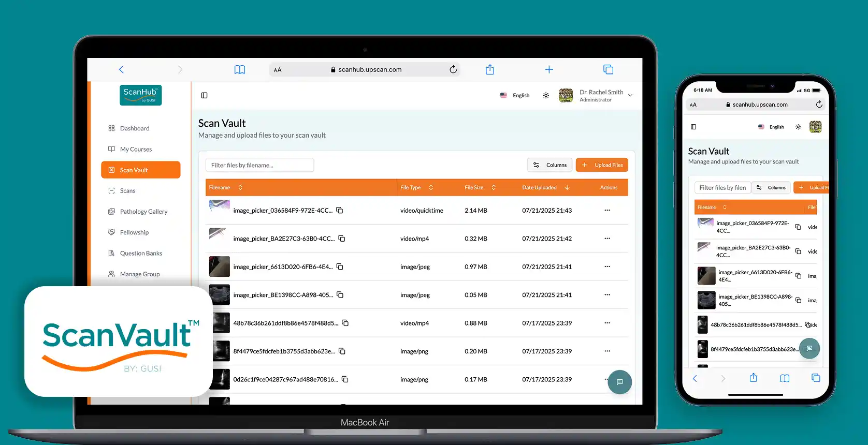Viewport: 868px width, 445px height.
Task: Click the share icon in iPhone bottom bar
Action: coord(754,378)
